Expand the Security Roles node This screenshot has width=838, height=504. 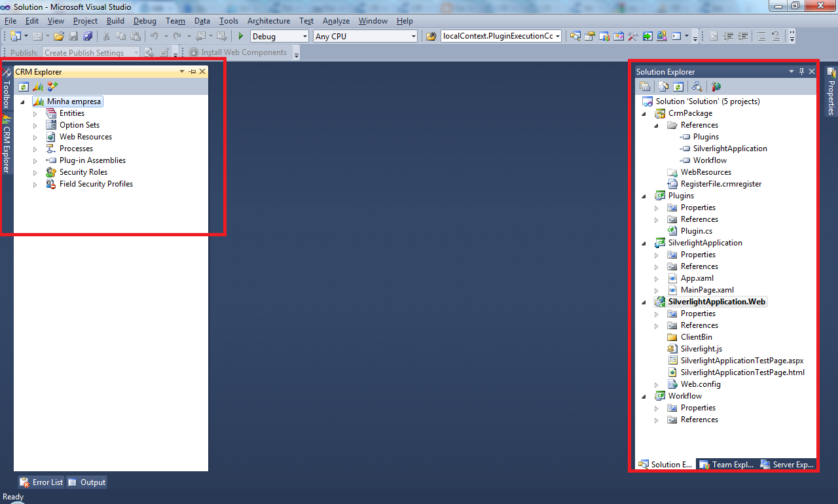(35, 173)
